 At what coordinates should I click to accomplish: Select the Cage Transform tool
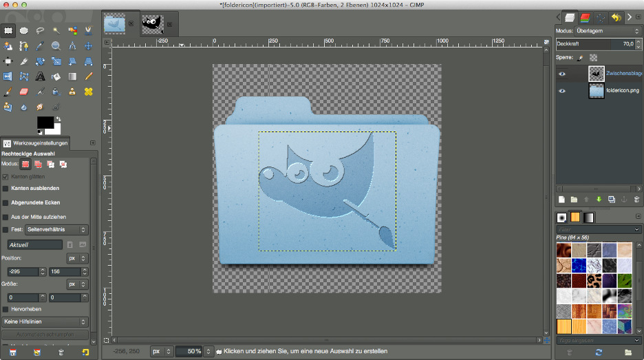24,76
